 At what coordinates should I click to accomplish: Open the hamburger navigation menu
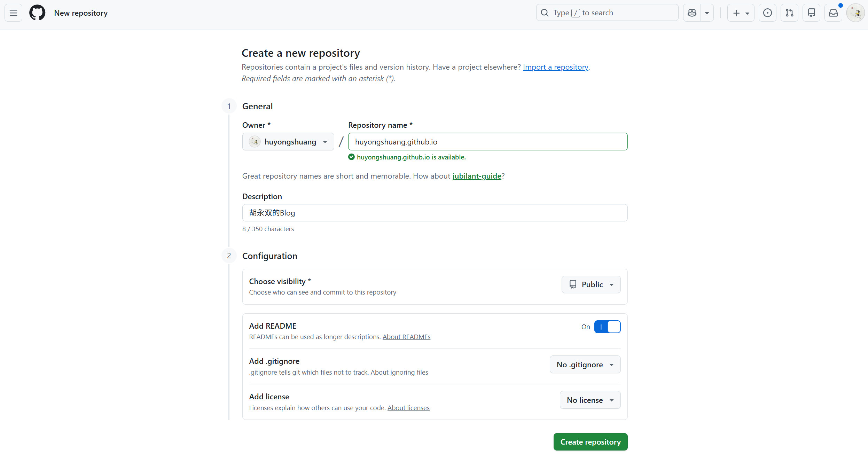13,13
